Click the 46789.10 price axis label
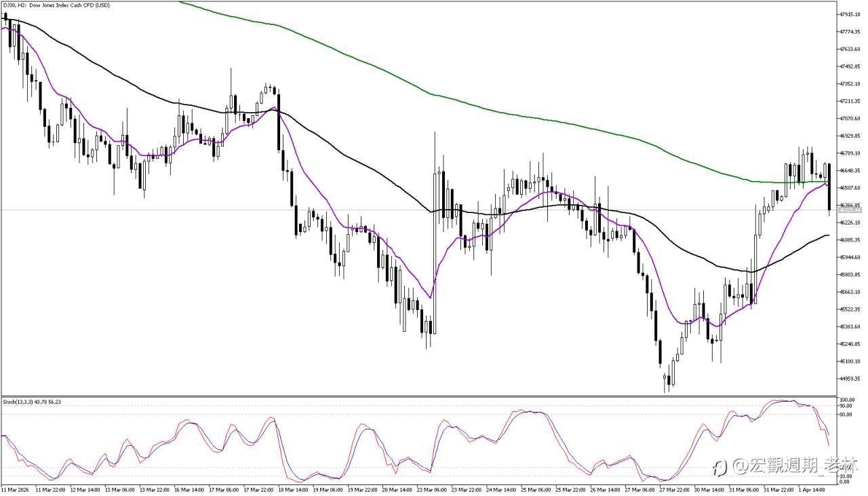The width and height of the screenshot is (868, 496). click(x=850, y=153)
